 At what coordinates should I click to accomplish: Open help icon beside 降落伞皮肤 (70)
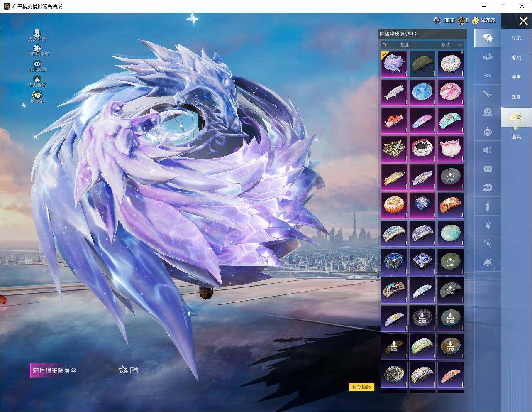click(417, 34)
